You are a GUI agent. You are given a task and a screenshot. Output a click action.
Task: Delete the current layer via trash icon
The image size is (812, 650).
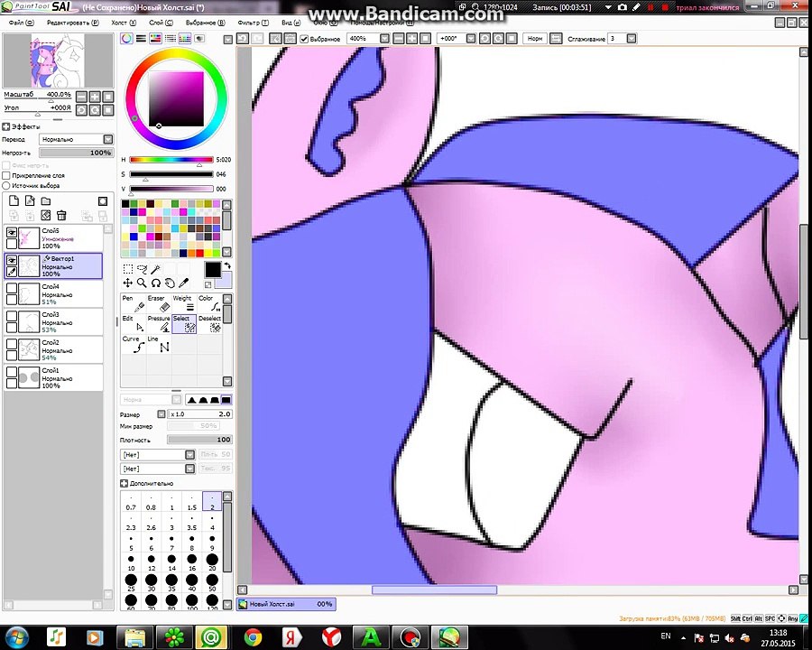[61, 215]
